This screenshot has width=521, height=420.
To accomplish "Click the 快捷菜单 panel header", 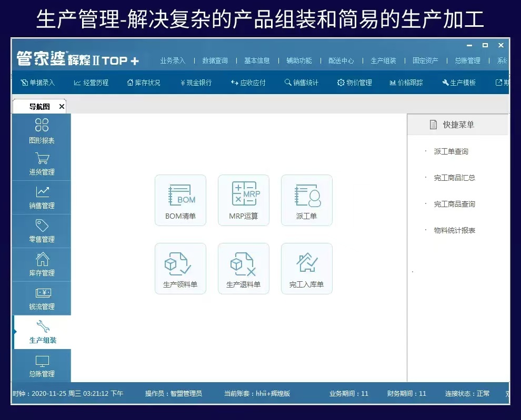I will pos(458,125).
